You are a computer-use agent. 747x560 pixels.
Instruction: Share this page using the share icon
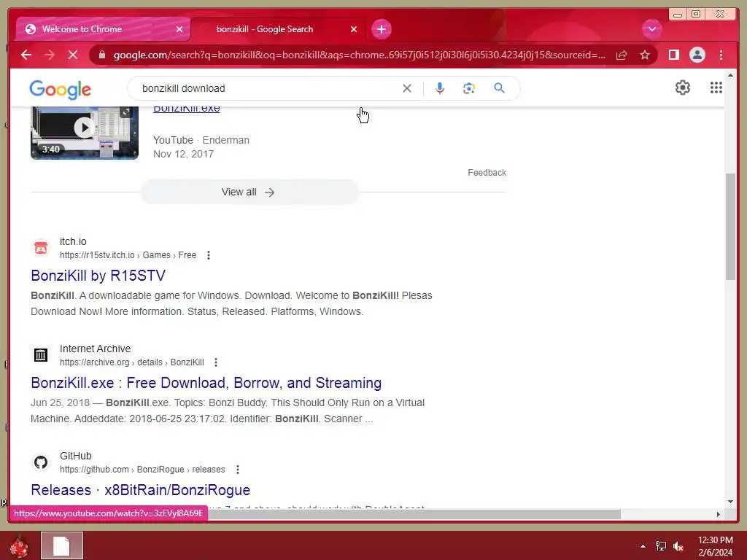[x=622, y=55]
